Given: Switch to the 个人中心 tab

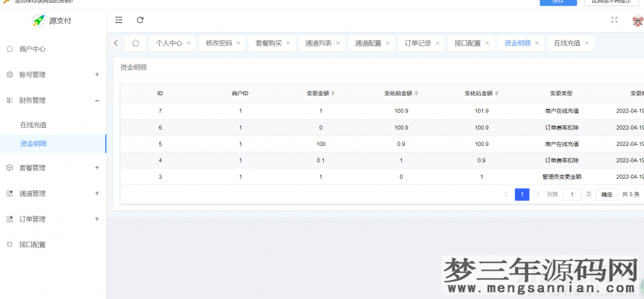Looking at the screenshot, I should [169, 43].
